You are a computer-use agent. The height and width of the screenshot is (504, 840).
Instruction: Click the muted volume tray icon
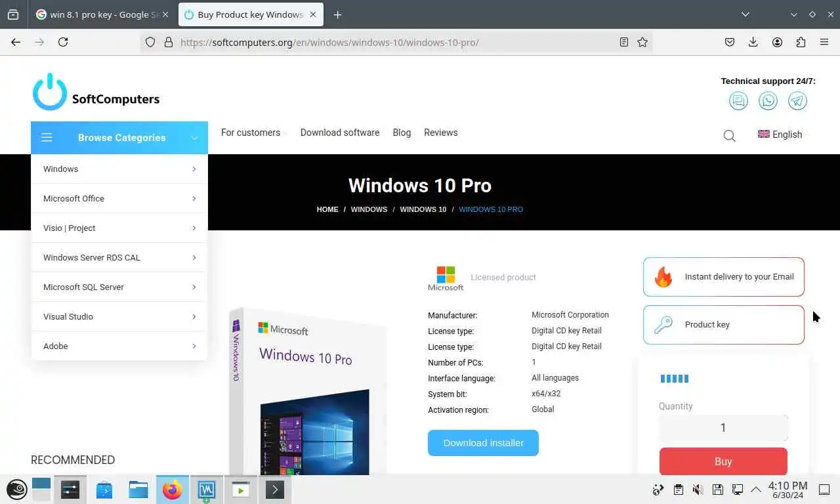coord(698,490)
